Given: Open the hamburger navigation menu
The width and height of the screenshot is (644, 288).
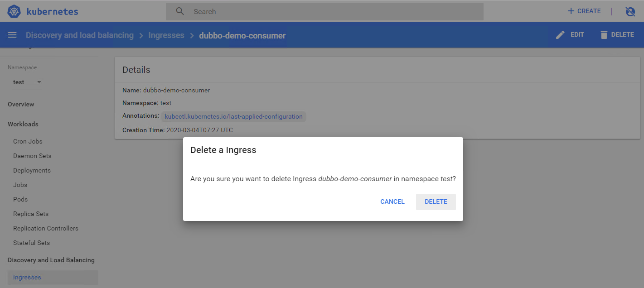Looking at the screenshot, I should pyautogui.click(x=12, y=35).
